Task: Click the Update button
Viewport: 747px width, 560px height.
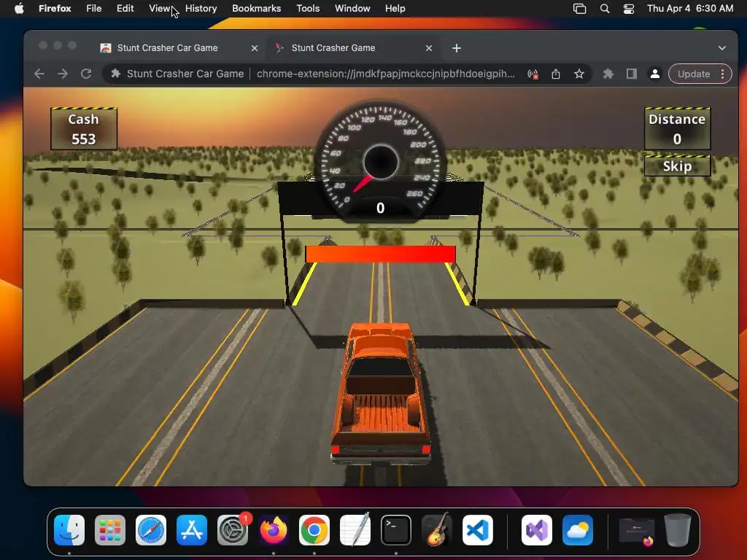Action: pos(693,74)
